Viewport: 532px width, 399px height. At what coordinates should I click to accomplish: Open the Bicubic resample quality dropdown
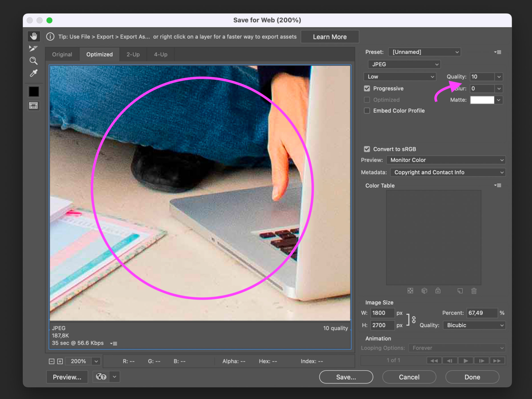[474, 325]
